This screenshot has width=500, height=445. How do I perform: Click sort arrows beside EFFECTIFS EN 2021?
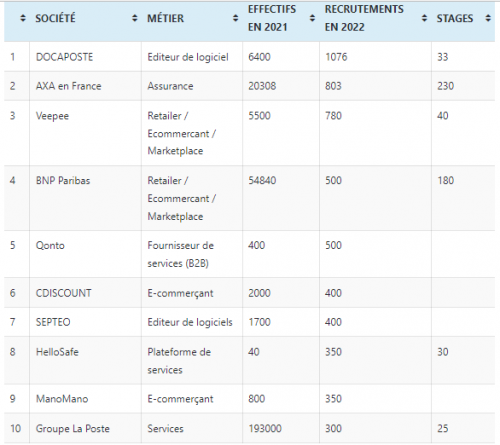click(312, 18)
